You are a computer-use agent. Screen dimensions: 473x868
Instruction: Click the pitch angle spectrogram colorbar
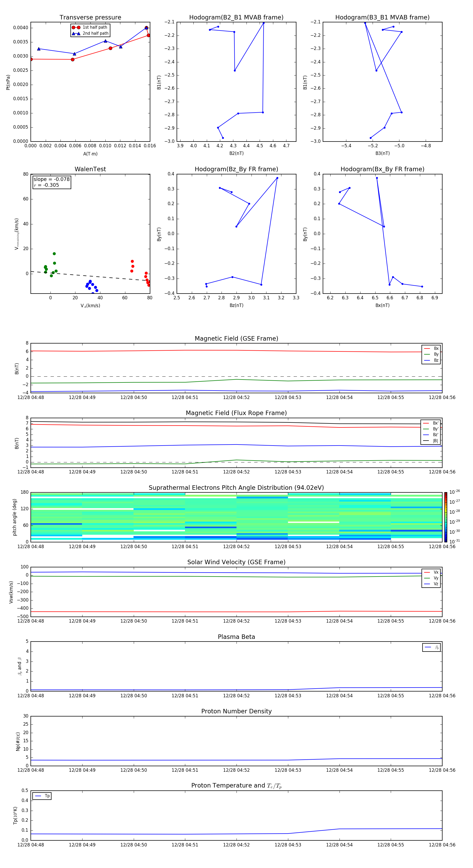pyautogui.click(x=445, y=517)
